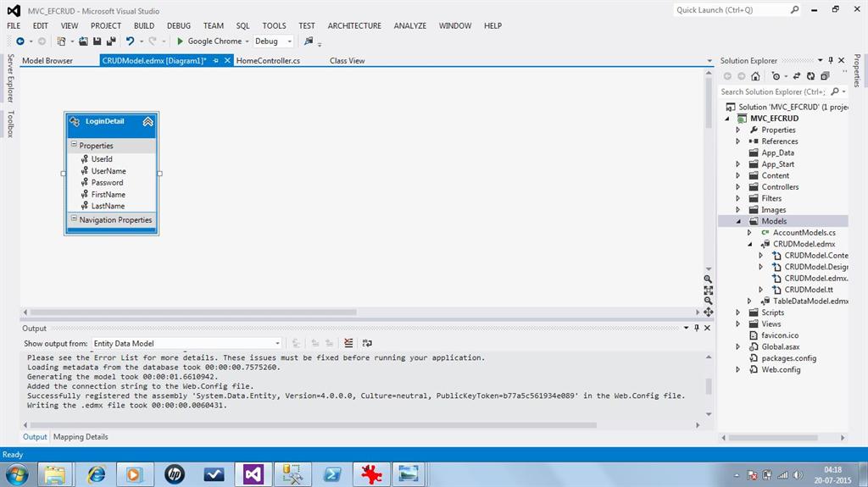
Task: Click the Zoom Out icon on the diagram
Action: coord(708,301)
